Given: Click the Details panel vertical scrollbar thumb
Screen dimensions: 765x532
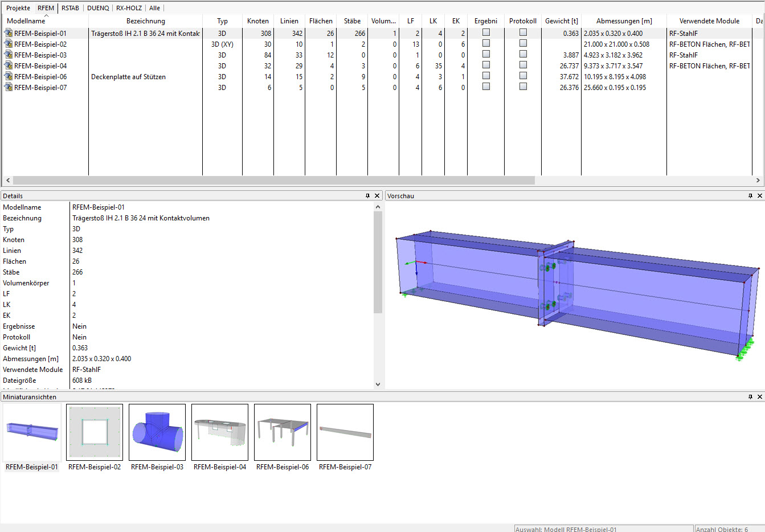Looking at the screenshot, I should click(x=378, y=262).
